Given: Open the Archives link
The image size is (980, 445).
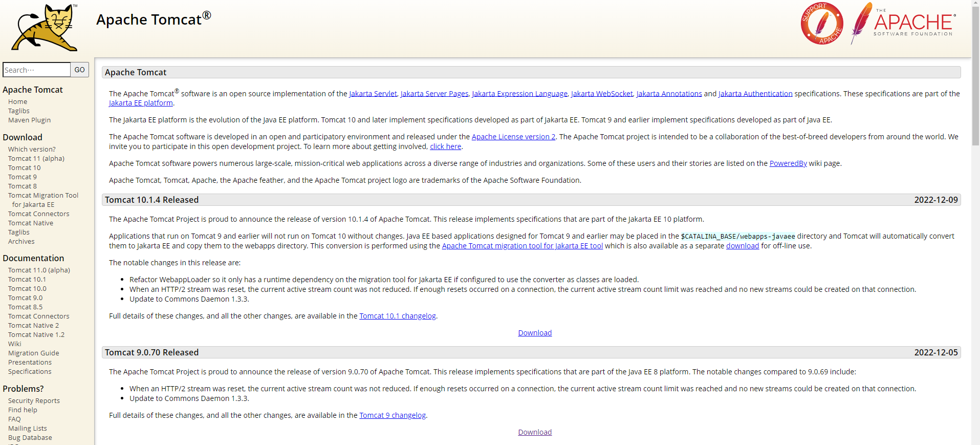Looking at the screenshot, I should (x=21, y=242).
